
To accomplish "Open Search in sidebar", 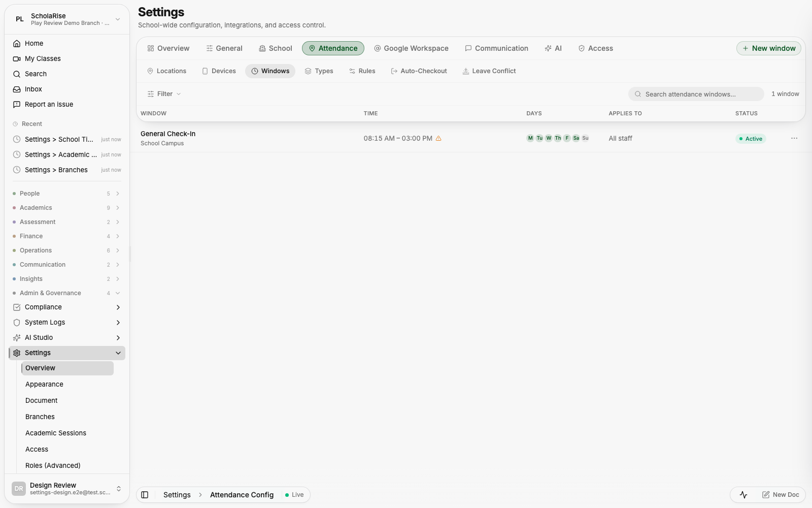I will pyautogui.click(x=67, y=74).
